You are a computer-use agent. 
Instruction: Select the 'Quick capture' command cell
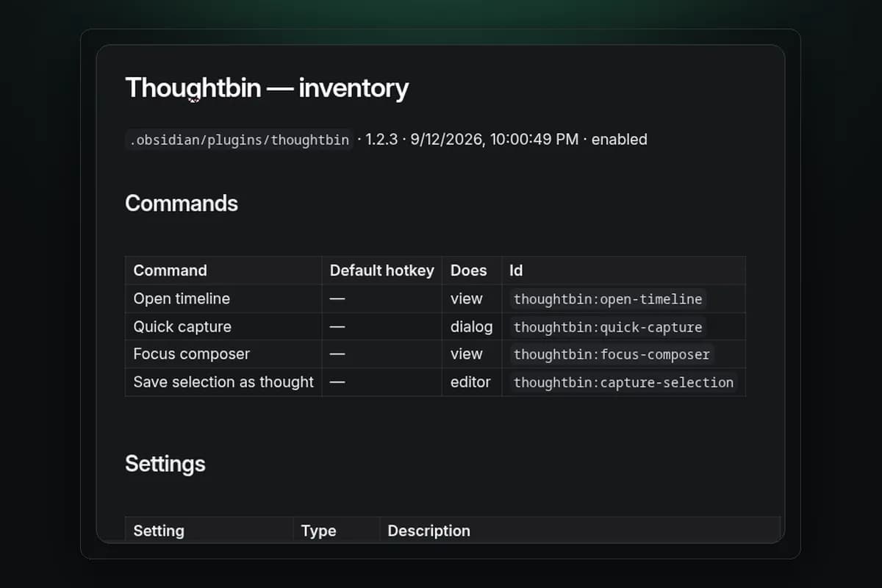223,326
